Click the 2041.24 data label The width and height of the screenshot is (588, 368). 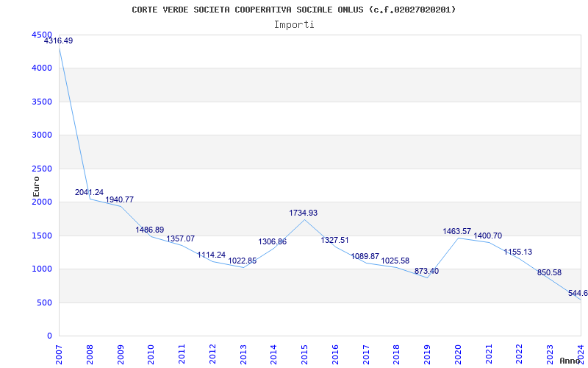coord(89,192)
